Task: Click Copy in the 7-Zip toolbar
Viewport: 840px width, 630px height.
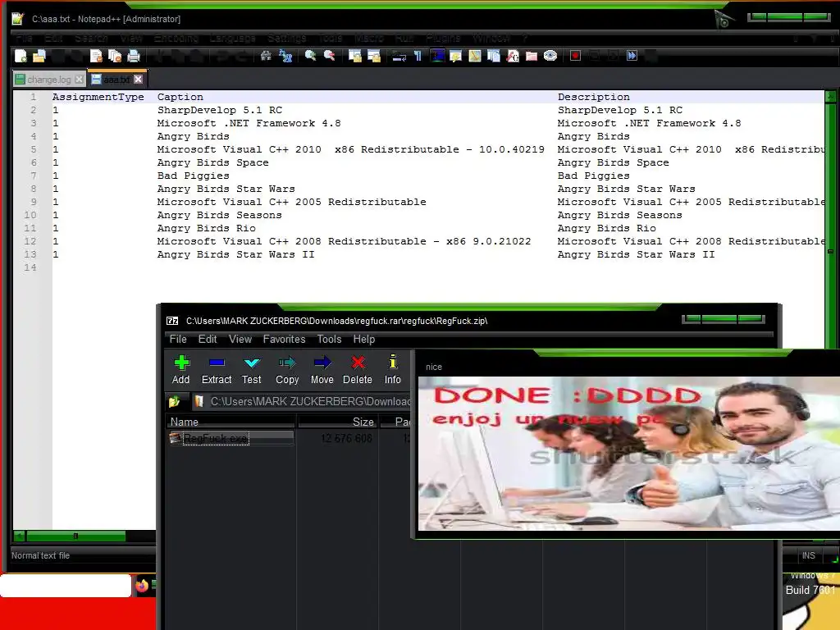Action: click(287, 370)
